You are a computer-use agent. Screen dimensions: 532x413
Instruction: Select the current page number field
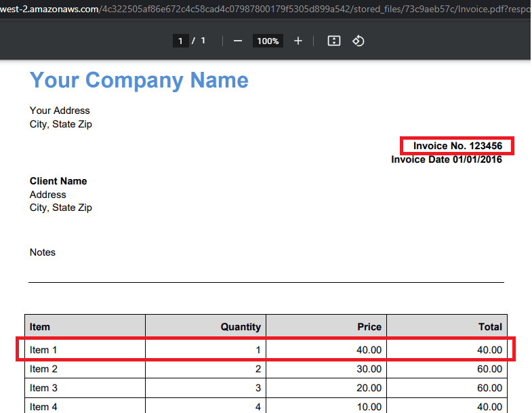click(x=180, y=41)
